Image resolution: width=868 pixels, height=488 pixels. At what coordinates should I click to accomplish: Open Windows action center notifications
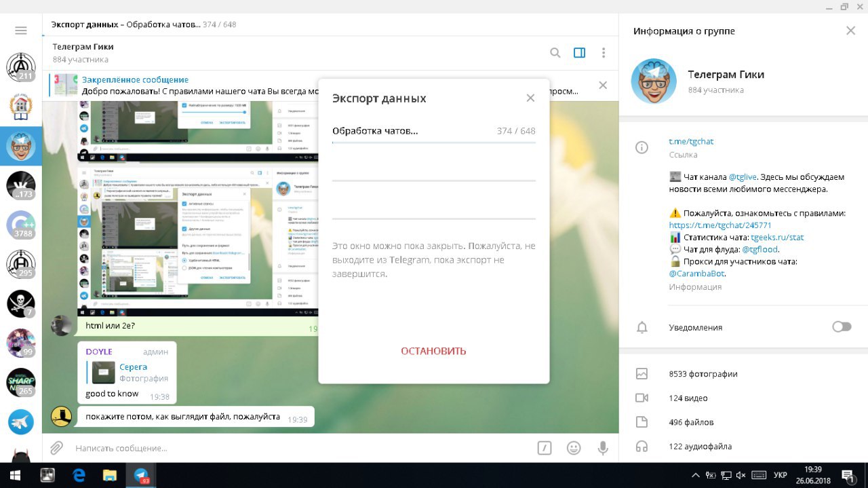pos(848,475)
